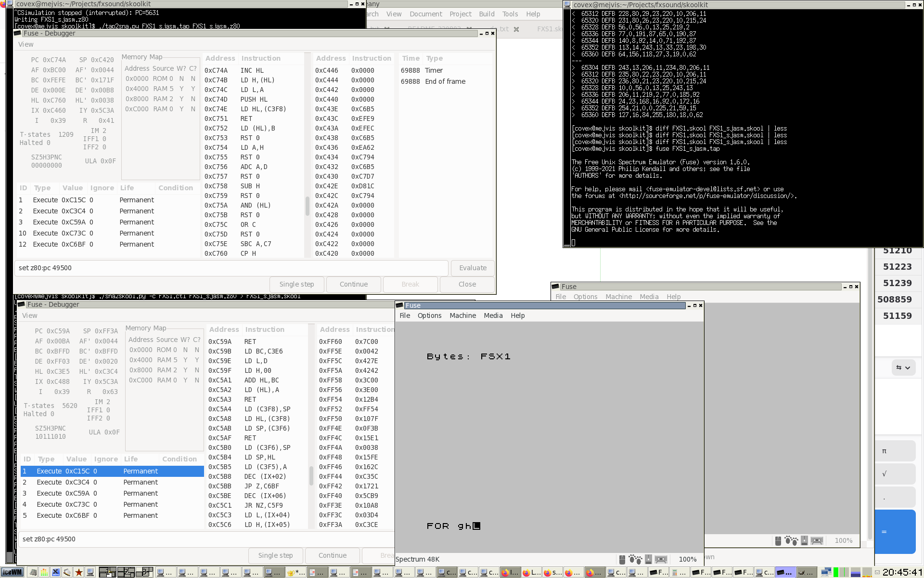Open the View menu in upper Fuse Debugger
Viewport: 924px width, 578px height.
[x=26, y=44]
